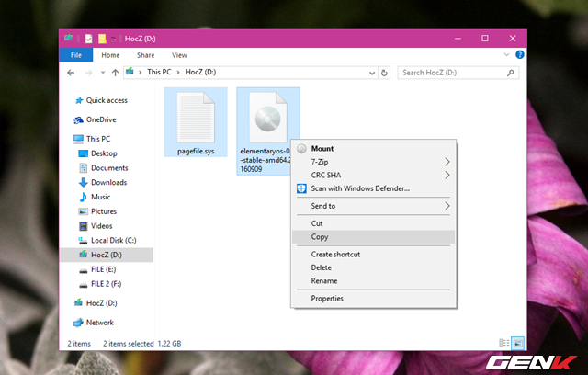
Task: Open the address bar history dropdown
Action: pyautogui.click(x=371, y=73)
